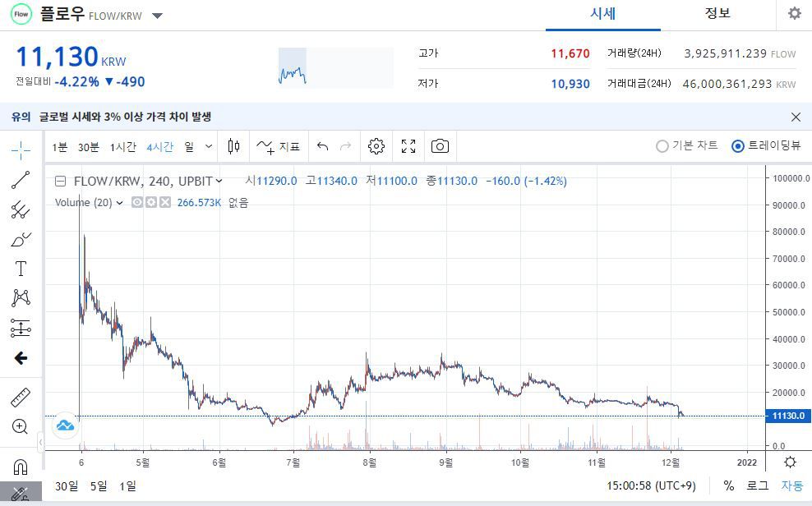Select the zoom in tool
812x506 pixels.
(21, 427)
